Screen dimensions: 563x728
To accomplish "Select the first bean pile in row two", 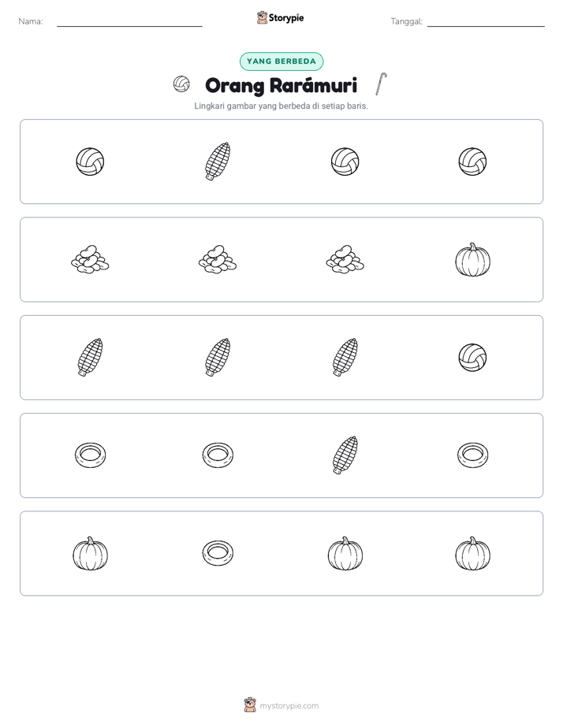I will click(90, 259).
